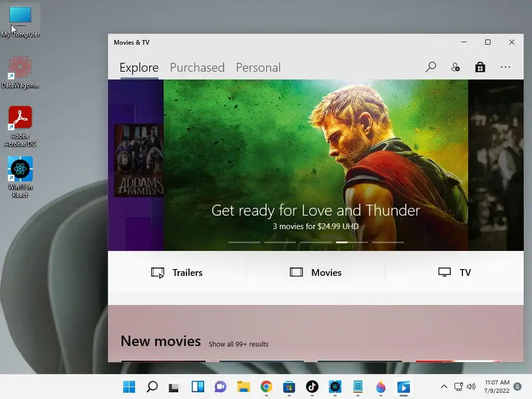Open Task View on taskbar
532x399 pixels.
click(174, 387)
